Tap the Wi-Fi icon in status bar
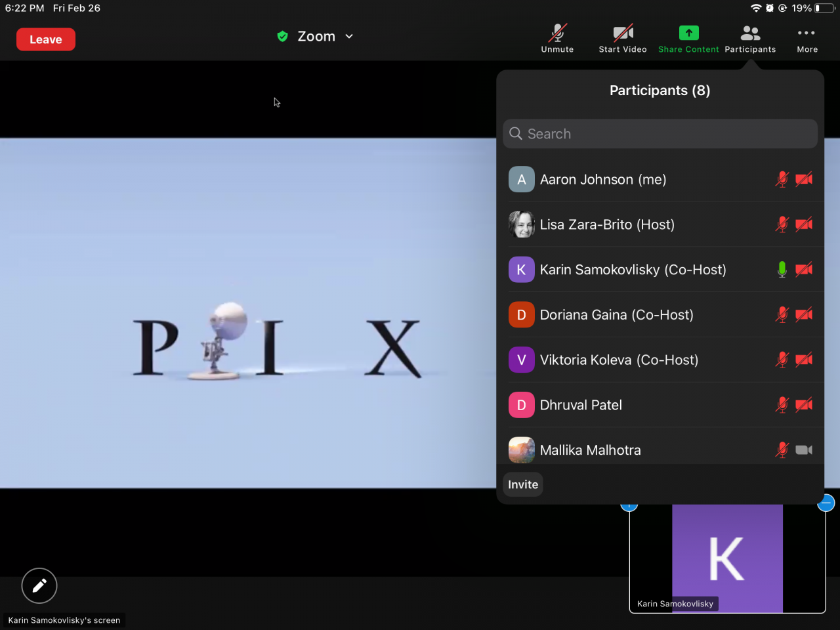 pyautogui.click(x=757, y=9)
